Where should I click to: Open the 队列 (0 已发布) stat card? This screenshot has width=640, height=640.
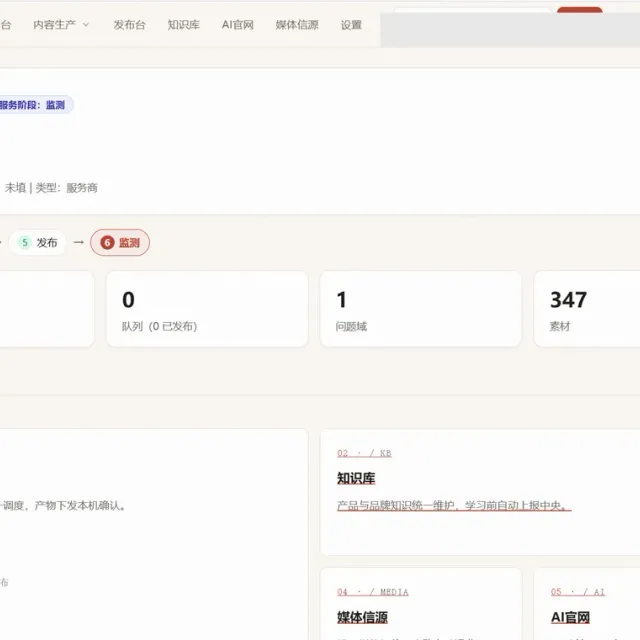(x=207, y=309)
